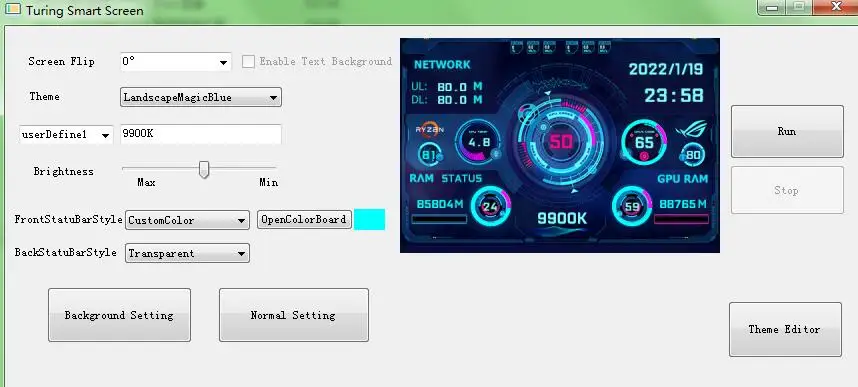
Task: Open the Theme Editor
Action: tap(785, 329)
